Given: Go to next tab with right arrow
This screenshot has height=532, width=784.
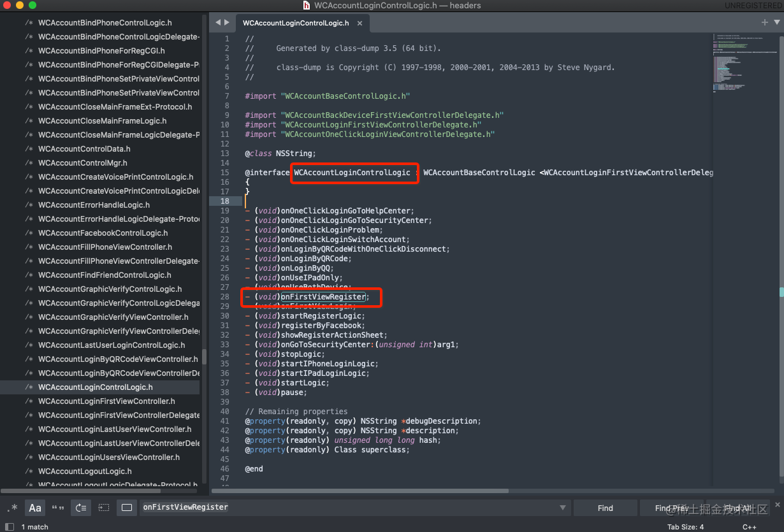Looking at the screenshot, I should pos(227,22).
